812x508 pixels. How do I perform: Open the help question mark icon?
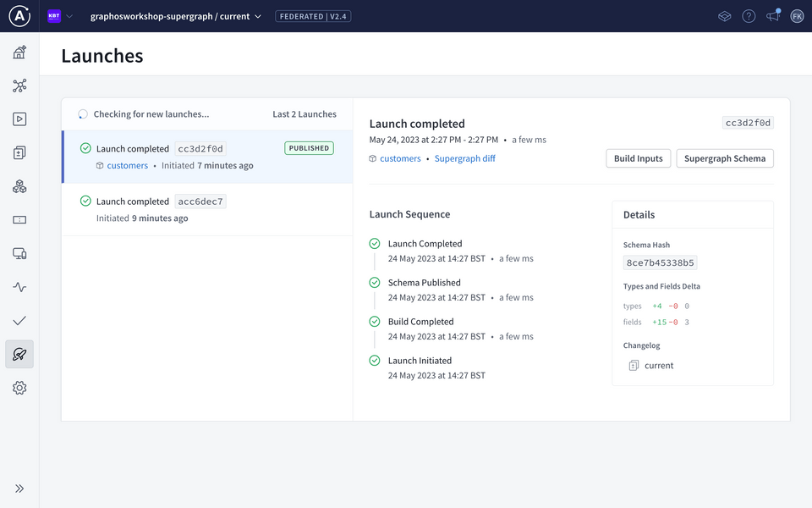tap(749, 16)
